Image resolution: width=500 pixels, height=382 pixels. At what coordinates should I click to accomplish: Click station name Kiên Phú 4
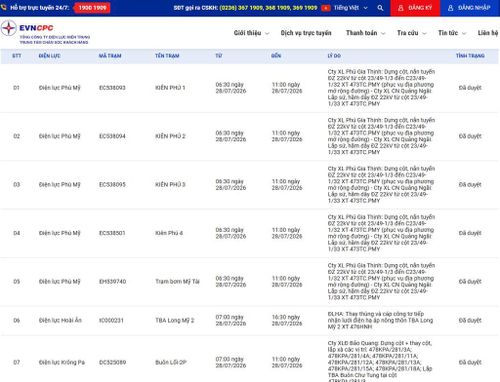coord(169,233)
